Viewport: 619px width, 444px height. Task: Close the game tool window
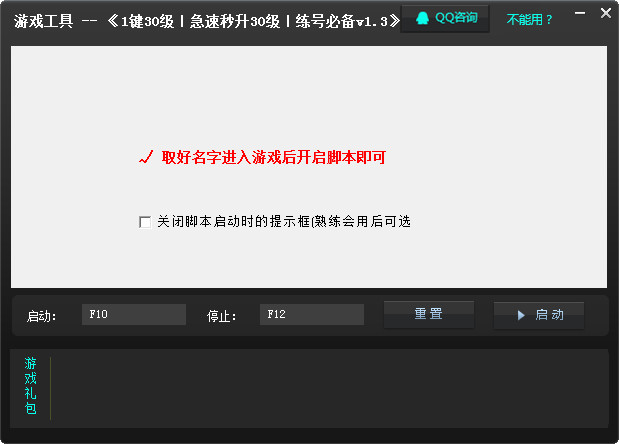[606, 13]
